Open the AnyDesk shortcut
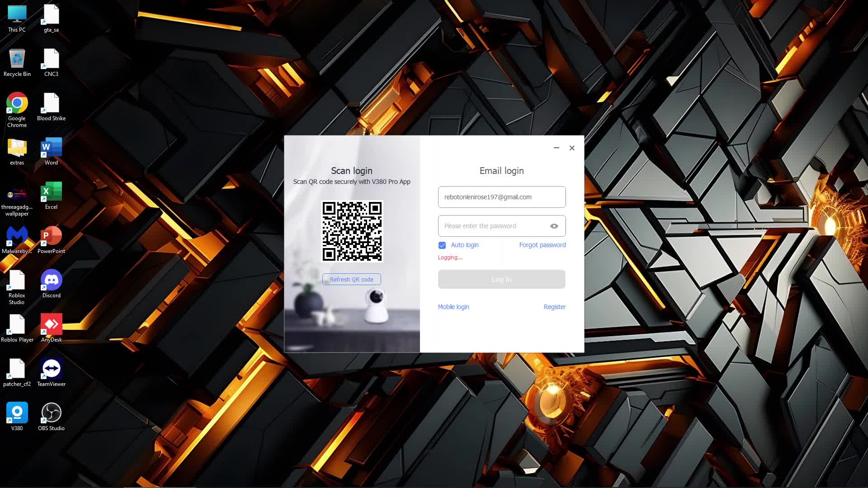The image size is (868, 488). tap(51, 324)
